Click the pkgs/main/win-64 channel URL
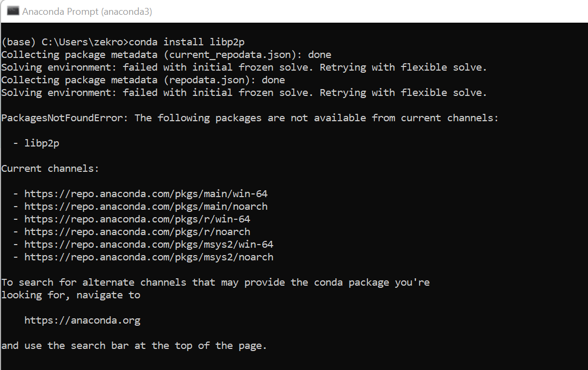Screen dimensions: 588x370 pos(146,193)
